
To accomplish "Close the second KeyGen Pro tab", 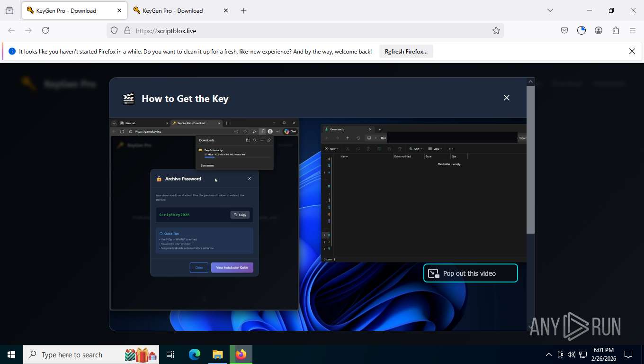I will click(225, 10).
